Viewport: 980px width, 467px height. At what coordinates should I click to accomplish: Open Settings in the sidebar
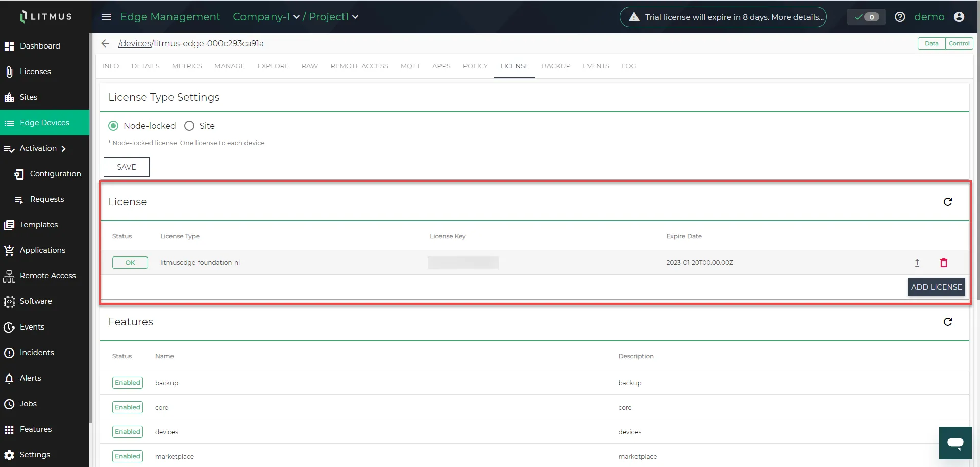[x=44, y=455]
